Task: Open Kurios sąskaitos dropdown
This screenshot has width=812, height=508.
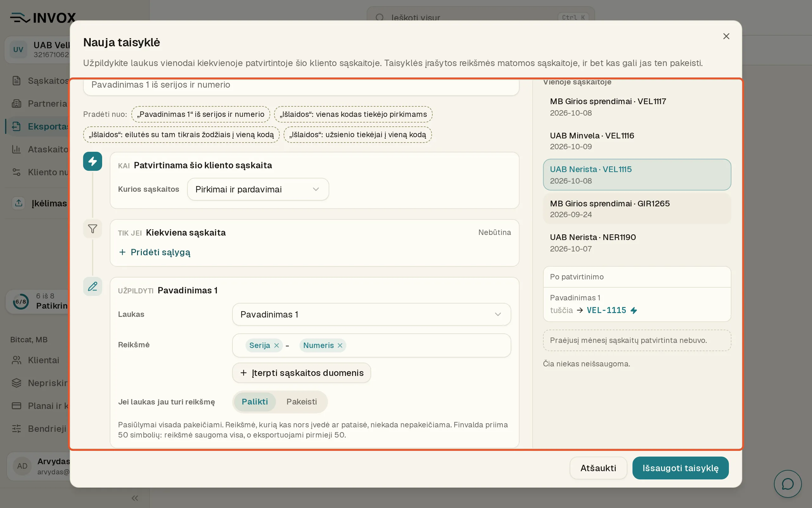Action: [x=258, y=190]
